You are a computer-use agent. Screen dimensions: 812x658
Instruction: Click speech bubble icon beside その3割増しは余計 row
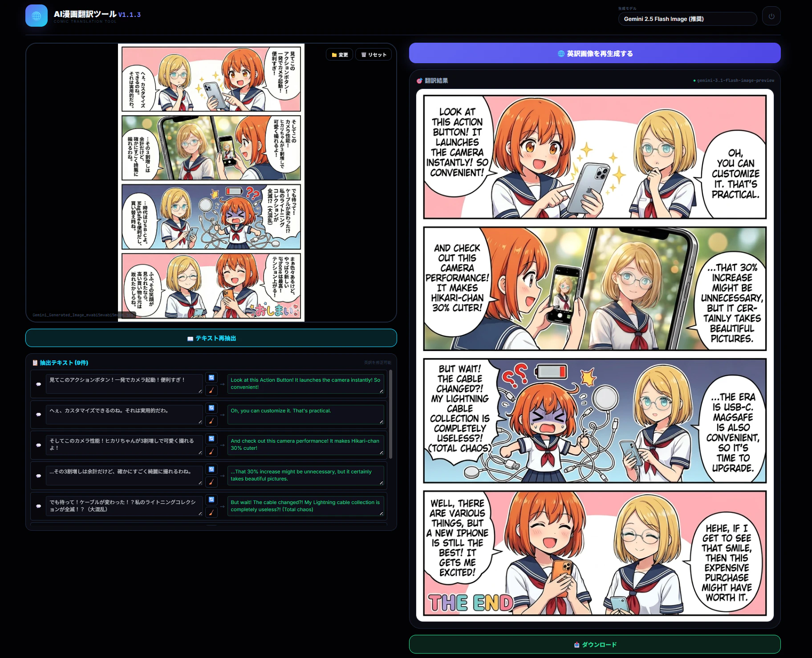pyautogui.click(x=39, y=476)
